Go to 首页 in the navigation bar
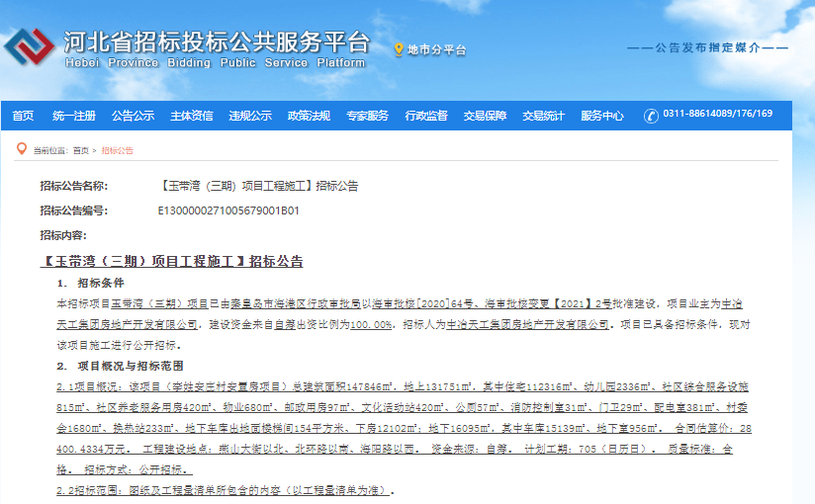The width and height of the screenshot is (815, 504). 23,116
